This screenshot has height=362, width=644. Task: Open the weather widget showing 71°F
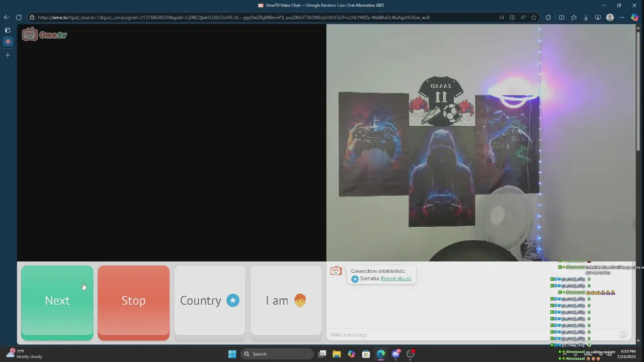click(x=24, y=354)
